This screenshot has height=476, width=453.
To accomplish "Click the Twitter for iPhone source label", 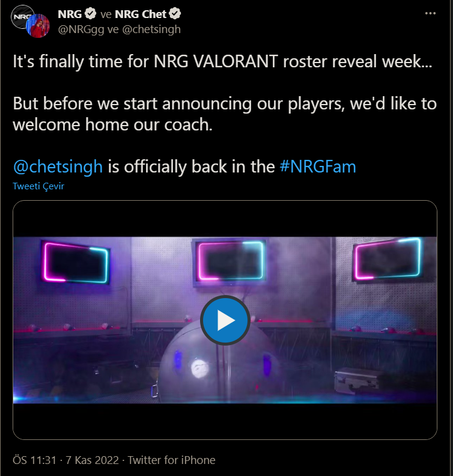I will click(x=171, y=460).
